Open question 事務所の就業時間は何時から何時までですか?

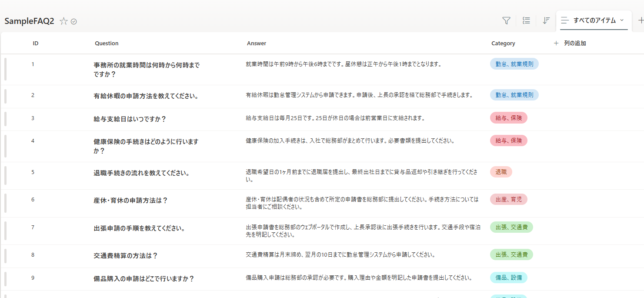coord(147,70)
